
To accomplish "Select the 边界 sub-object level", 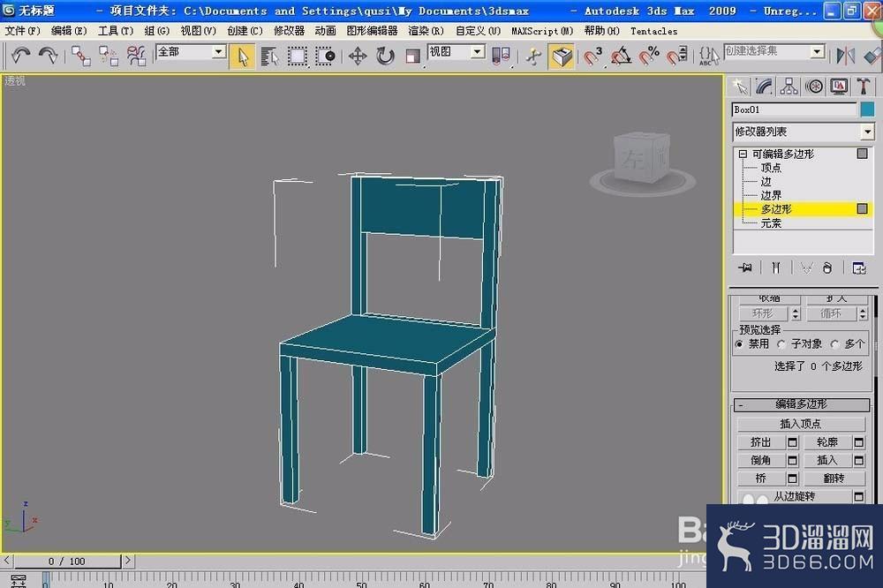I will click(771, 195).
